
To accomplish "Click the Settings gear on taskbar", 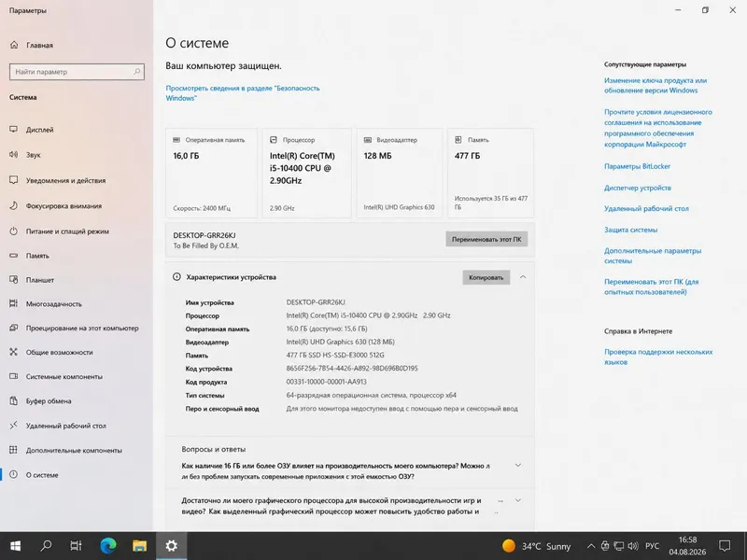I will pyautogui.click(x=171, y=546).
